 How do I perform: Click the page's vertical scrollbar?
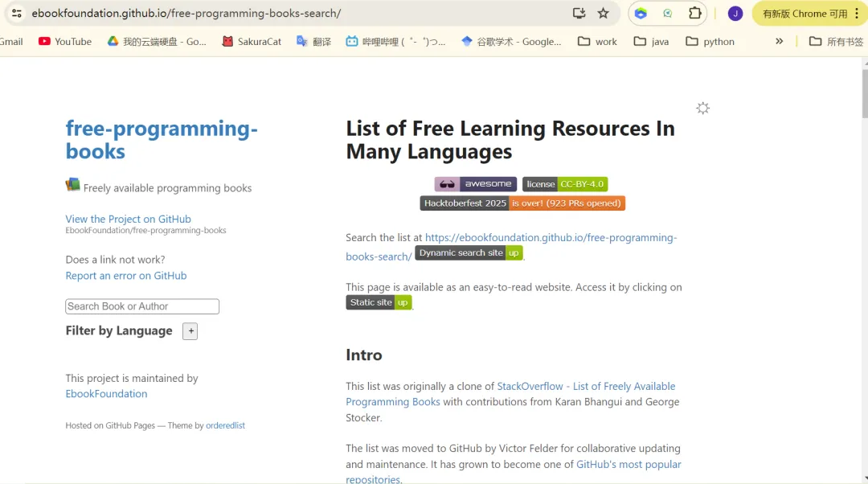862,241
